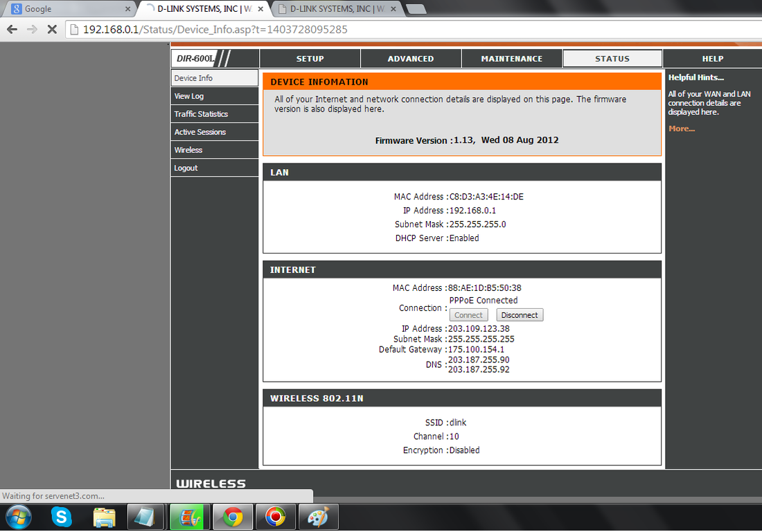Open the SETUP tab
This screenshot has height=532, width=762.
[310, 58]
